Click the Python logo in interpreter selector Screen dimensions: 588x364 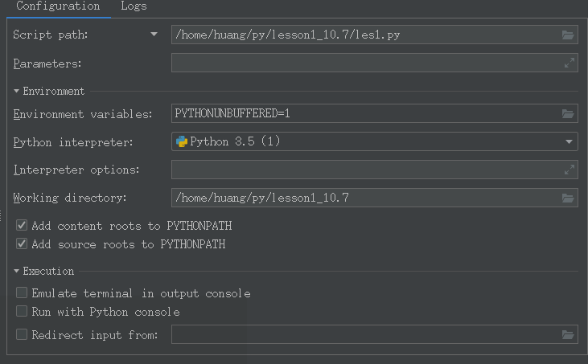tap(182, 141)
